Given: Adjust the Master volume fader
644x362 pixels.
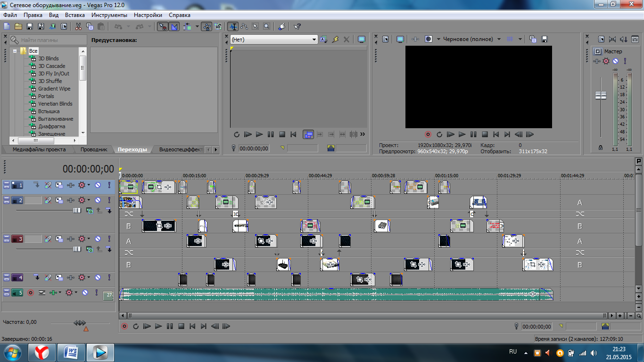Looking at the screenshot, I should pos(601,96).
